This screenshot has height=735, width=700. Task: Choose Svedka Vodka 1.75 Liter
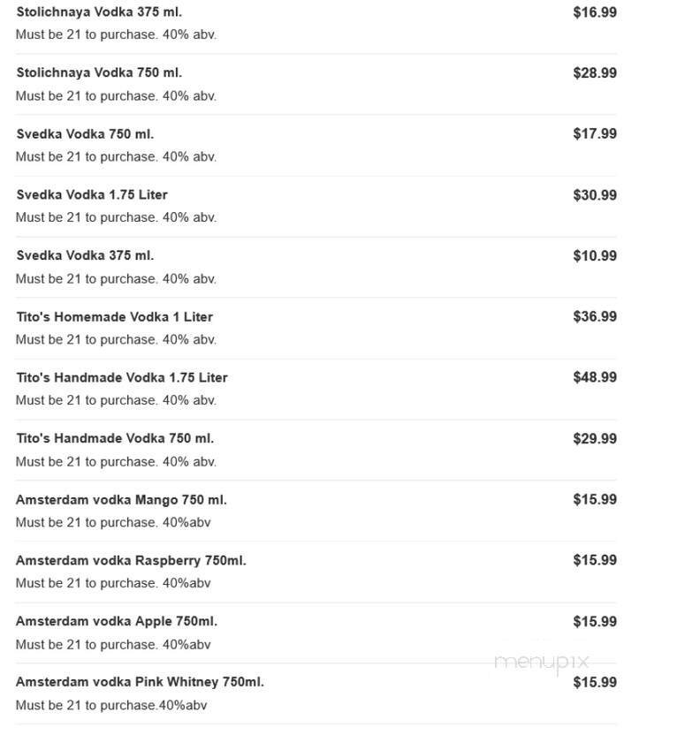point(92,195)
